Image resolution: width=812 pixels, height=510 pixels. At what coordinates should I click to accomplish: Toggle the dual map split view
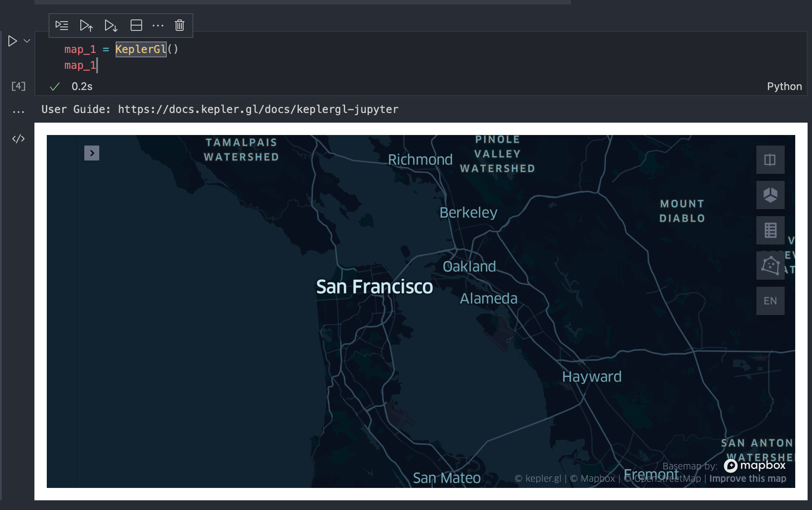pyautogui.click(x=770, y=160)
